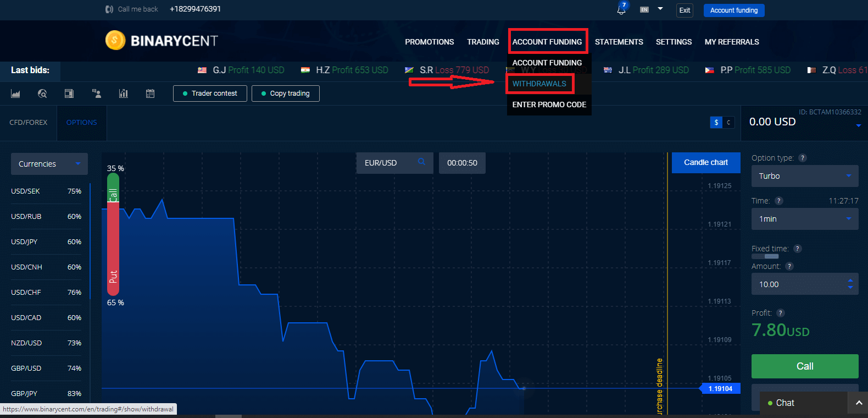Select WITHDRAWALS from the funding dropdown
868x418 pixels.
[x=539, y=84]
